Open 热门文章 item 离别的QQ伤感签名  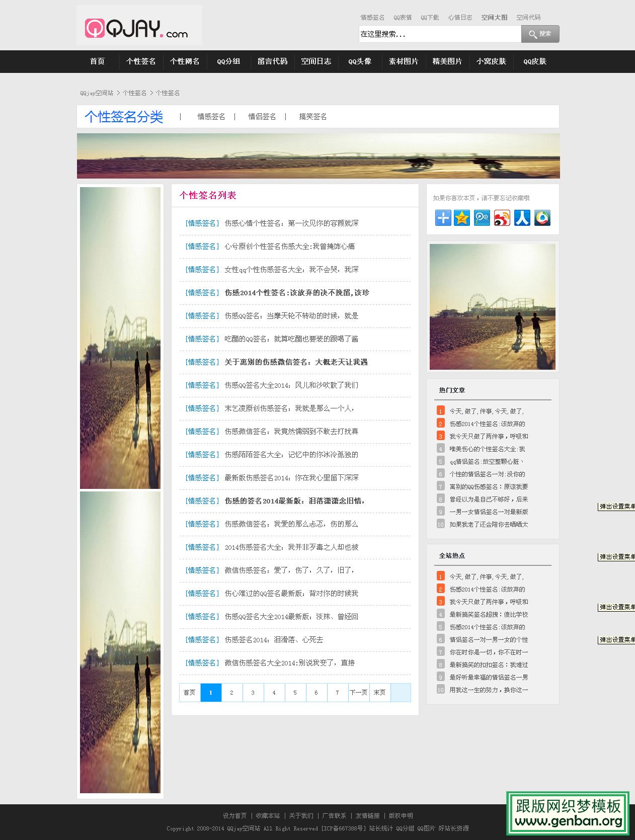(489, 487)
